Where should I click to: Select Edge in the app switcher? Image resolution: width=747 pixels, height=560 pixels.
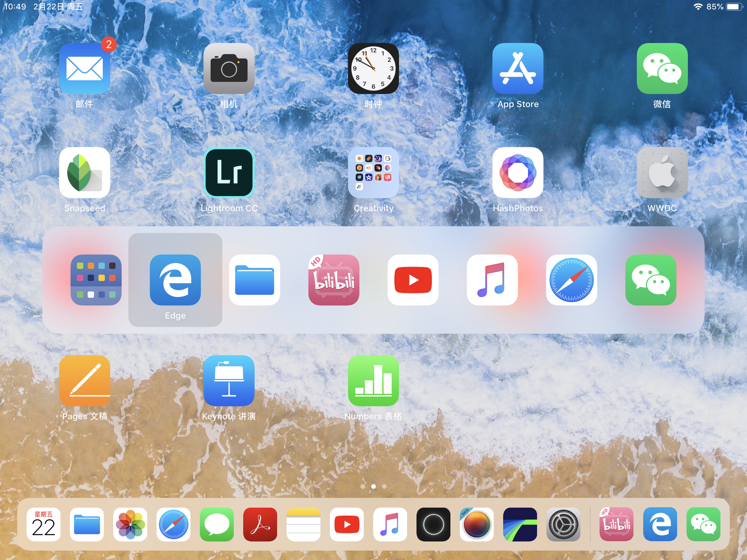click(175, 280)
